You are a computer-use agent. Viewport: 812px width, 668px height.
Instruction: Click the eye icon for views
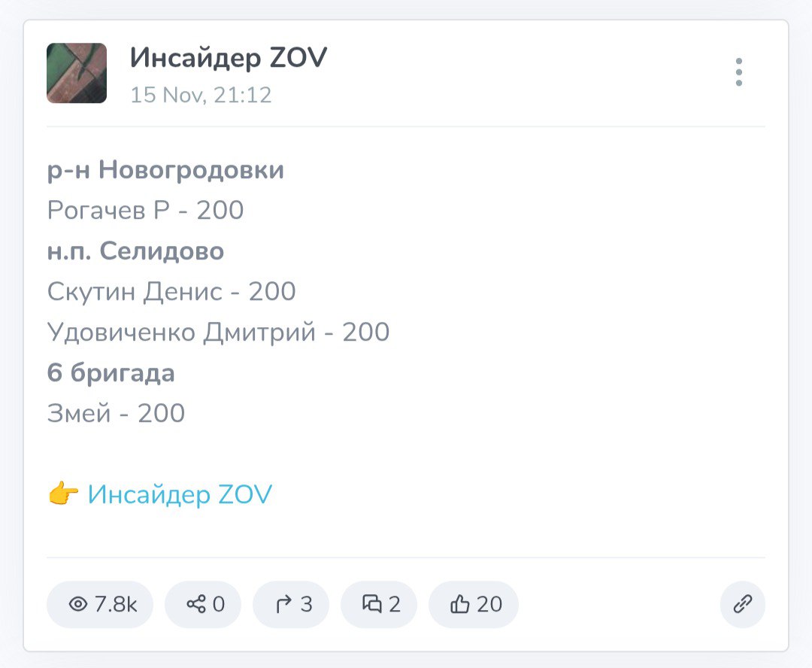coord(77,604)
